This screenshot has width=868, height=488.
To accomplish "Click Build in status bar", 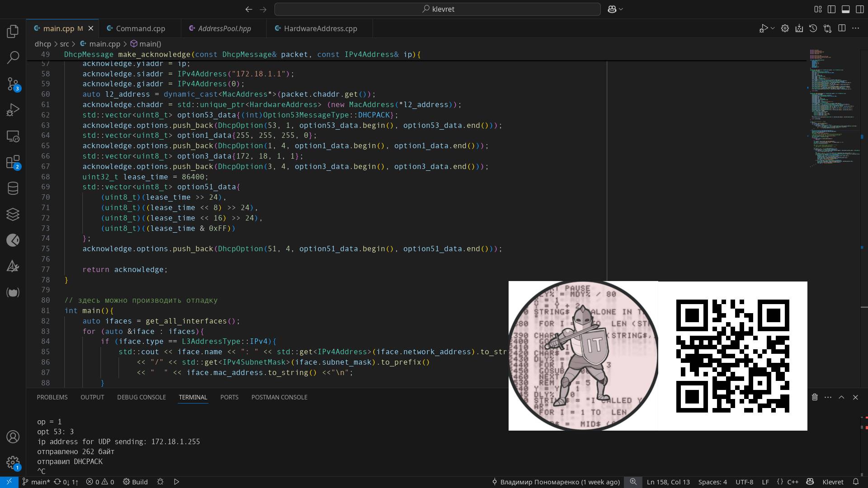I will 136,482.
